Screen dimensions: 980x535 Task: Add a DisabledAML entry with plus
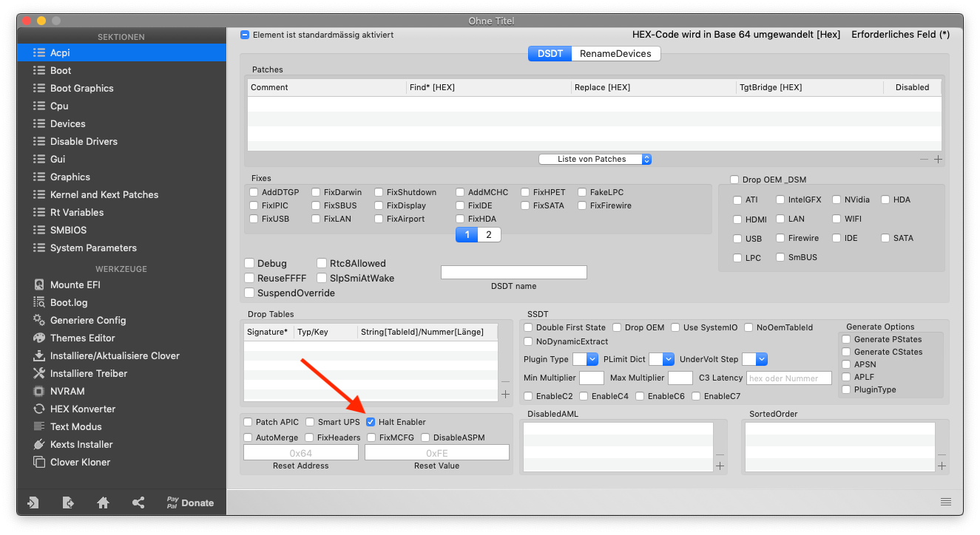click(720, 466)
